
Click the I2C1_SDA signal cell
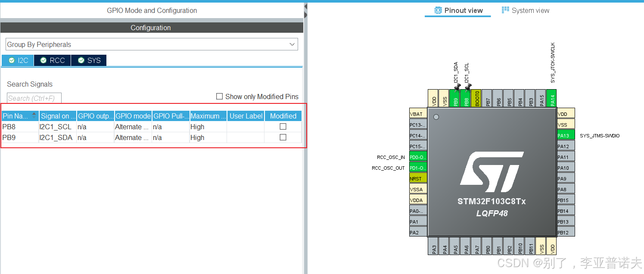[58, 137]
